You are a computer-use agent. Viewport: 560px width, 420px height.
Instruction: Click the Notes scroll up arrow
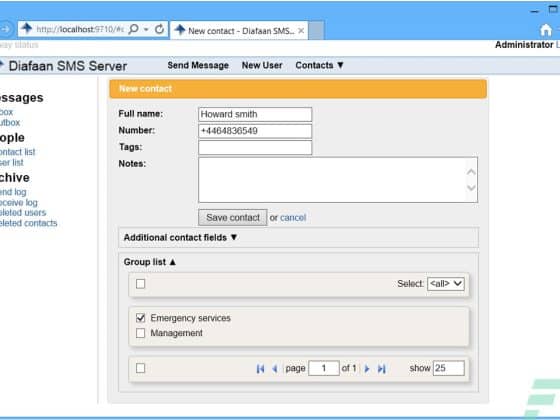point(471,172)
